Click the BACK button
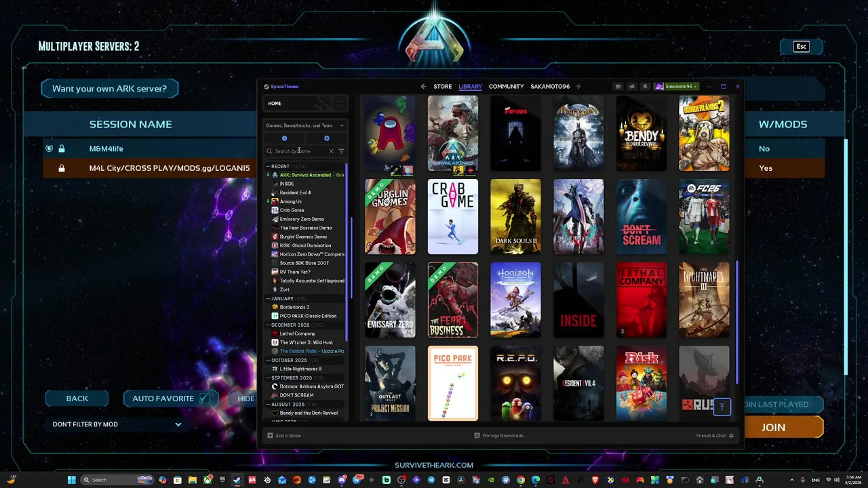Image resolution: width=868 pixels, height=488 pixels. point(77,399)
